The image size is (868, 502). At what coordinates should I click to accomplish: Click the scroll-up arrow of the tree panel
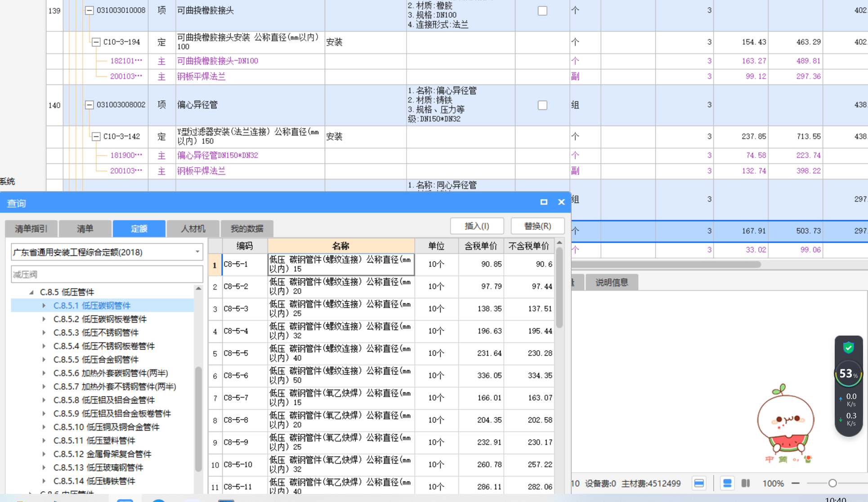click(198, 288)
